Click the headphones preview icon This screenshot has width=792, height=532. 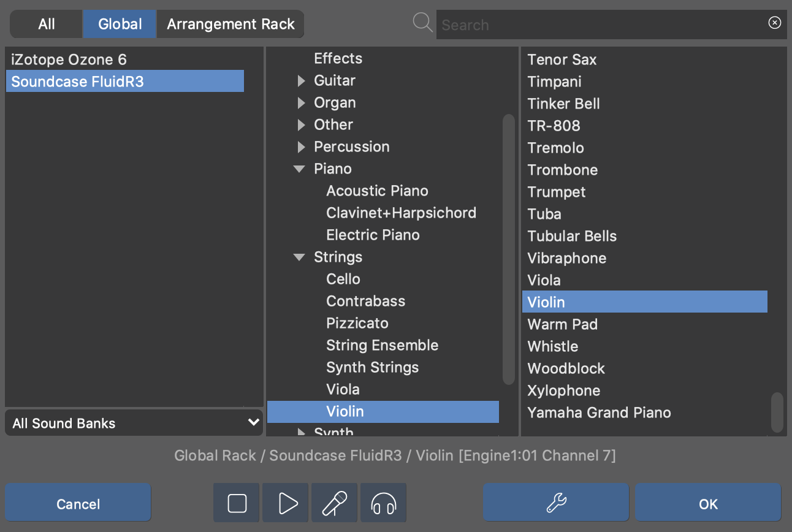[384, 503]
